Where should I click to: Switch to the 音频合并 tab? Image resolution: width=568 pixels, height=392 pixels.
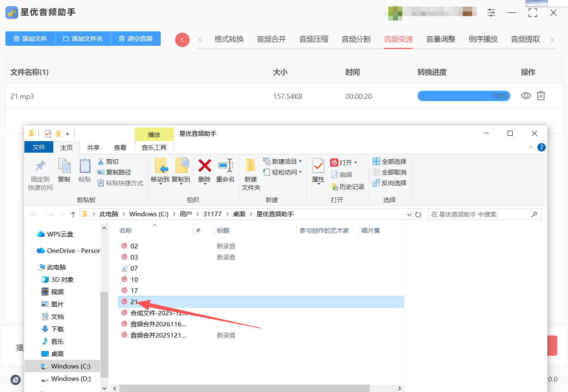pyautogui.click(x=271, y=39)
